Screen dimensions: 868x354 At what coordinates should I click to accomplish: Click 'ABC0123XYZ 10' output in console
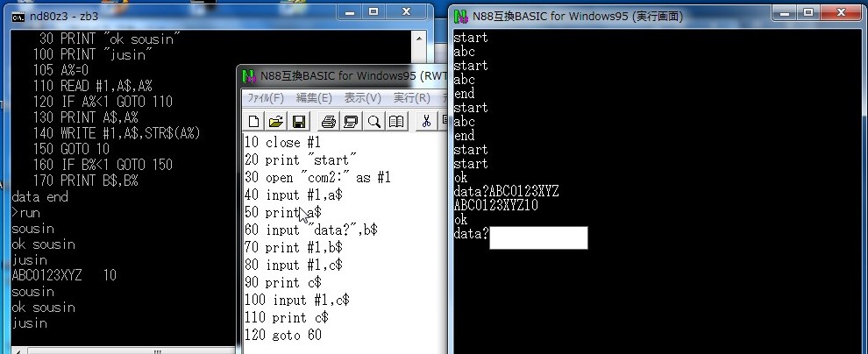click(x=64, y=275)
